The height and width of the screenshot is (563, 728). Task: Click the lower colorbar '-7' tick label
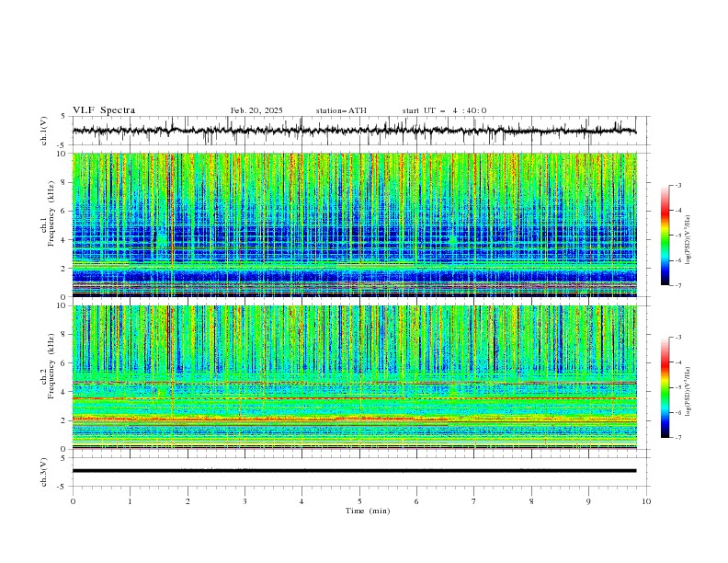pos(677,438)
